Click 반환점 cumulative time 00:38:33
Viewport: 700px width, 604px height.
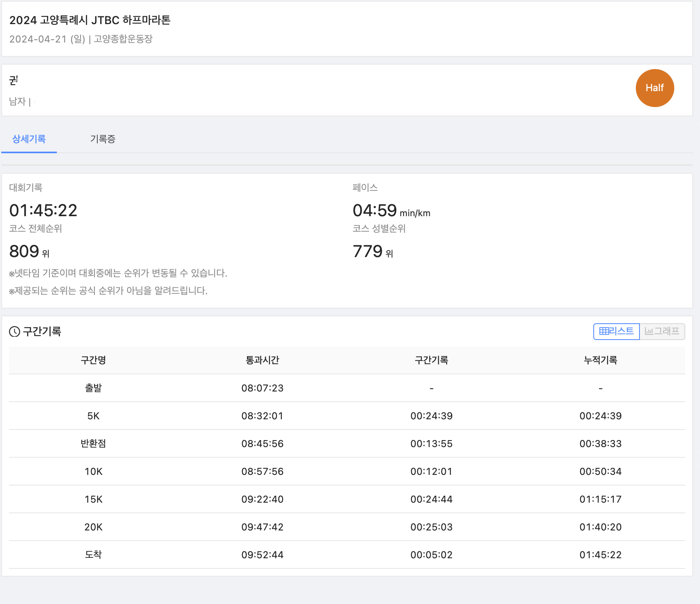pos(600,444)
